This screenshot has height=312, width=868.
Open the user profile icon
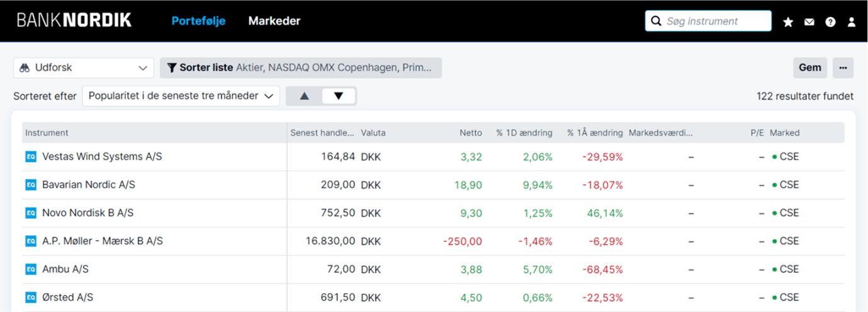[852, 22]
